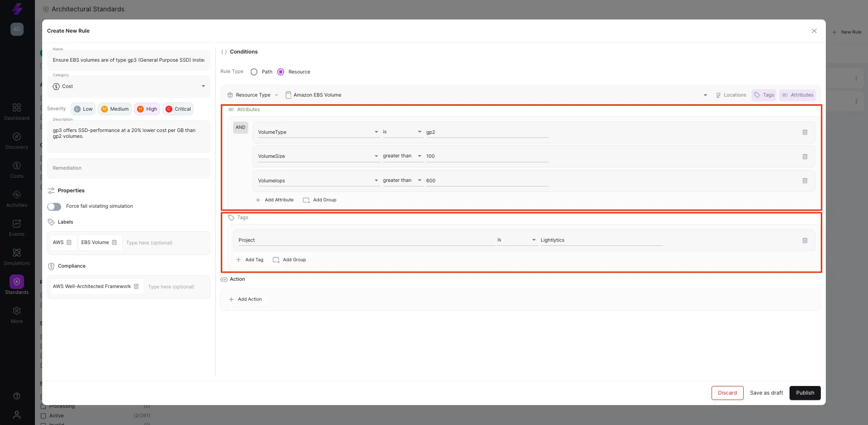Select the Path rule type
The height and width of the screenshot is (425, 868).
click(254, 72)
